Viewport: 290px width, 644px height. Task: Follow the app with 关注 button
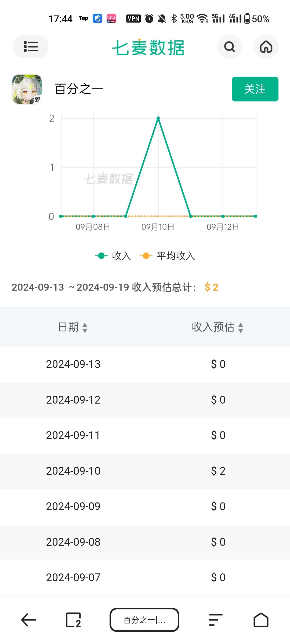[255, 89]
